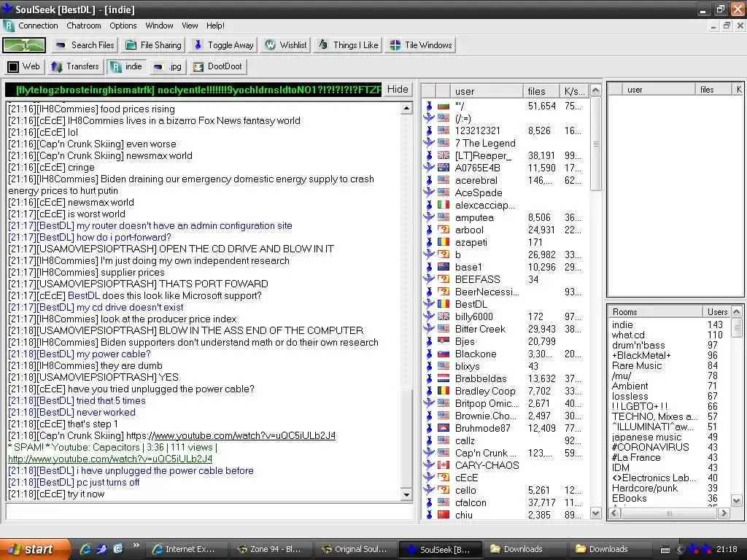Select the Rare Music room
Viewport: 747px width, 560px height.
pos(637,366)
